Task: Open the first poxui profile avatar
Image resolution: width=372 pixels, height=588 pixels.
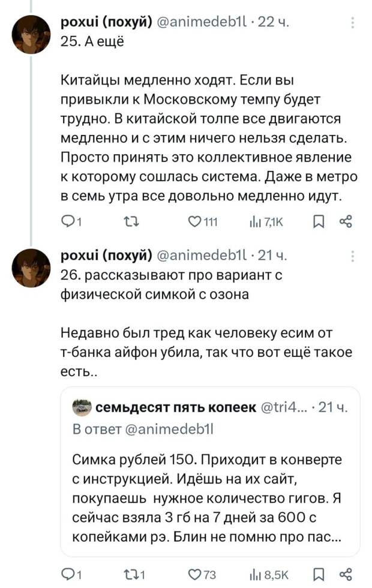Action: (31, 34)
